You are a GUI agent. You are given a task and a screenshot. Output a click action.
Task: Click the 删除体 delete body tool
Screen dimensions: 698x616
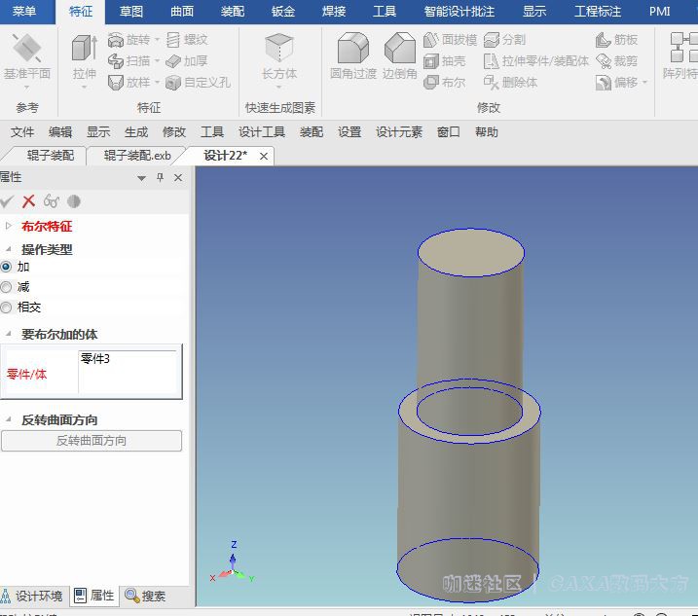(510, 83)
